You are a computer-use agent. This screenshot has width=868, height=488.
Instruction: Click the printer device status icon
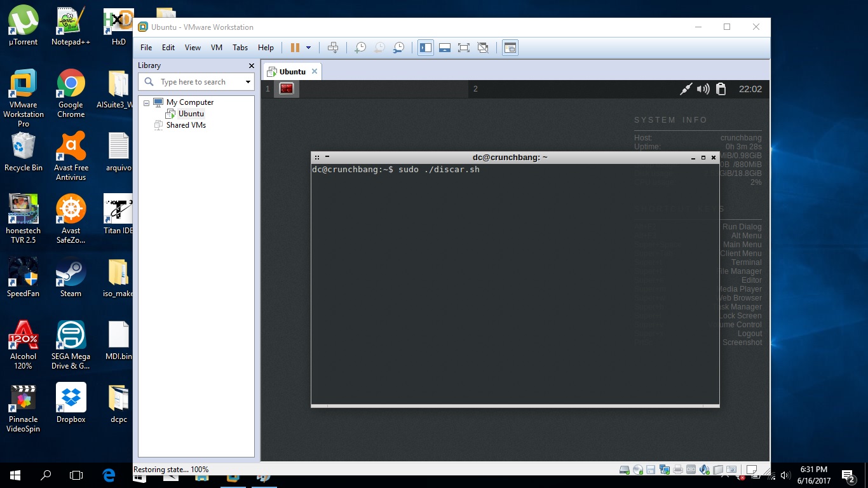tap(678, 470)
